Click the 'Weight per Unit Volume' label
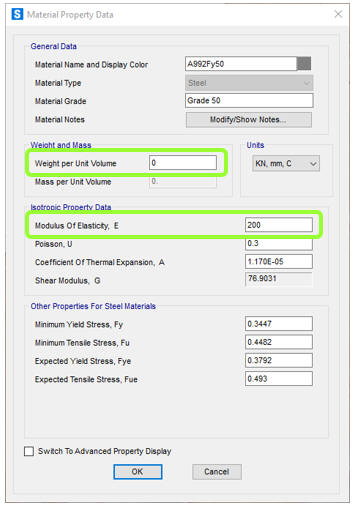 click(x=76, y=163)
